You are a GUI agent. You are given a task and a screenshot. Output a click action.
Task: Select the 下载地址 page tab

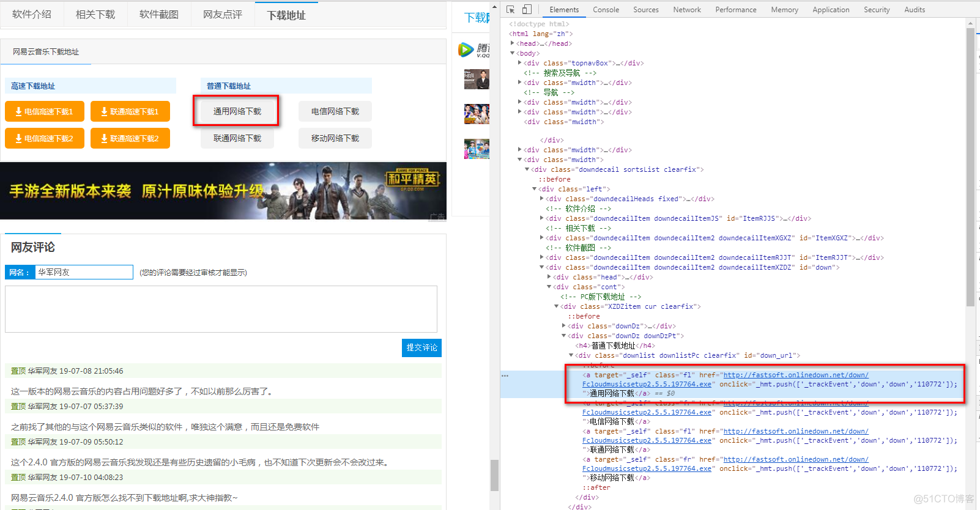coord(286,15)
